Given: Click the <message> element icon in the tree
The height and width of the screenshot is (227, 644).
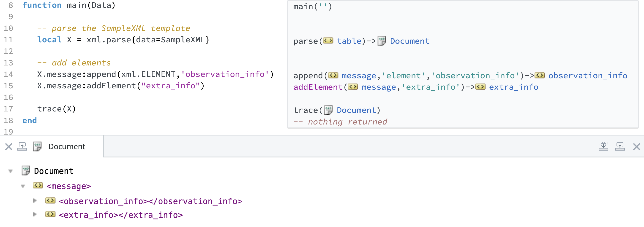Looking at the screenshot, I should click(38, 186).
